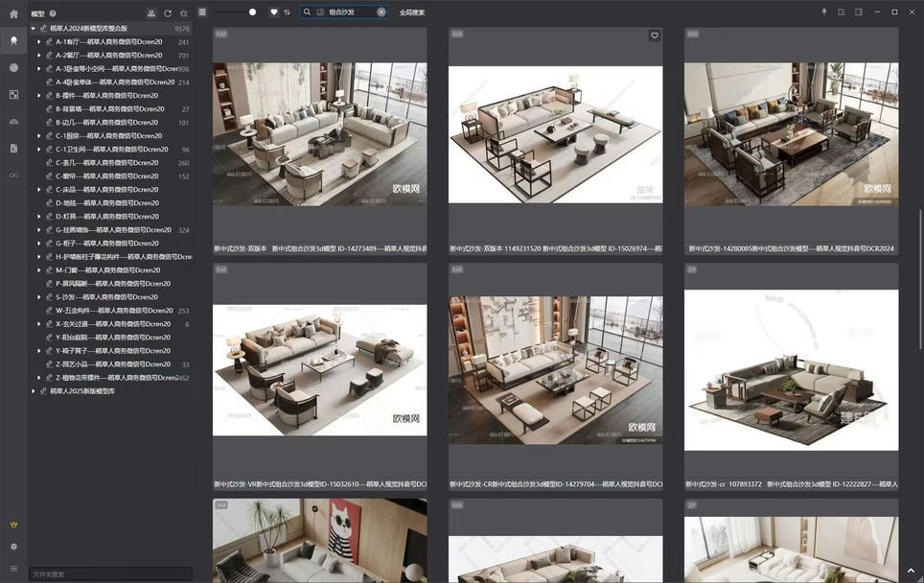Screen dimensions: 924x583
Task: Click the 全局搜索 global search button
Action: coord(412,12)
